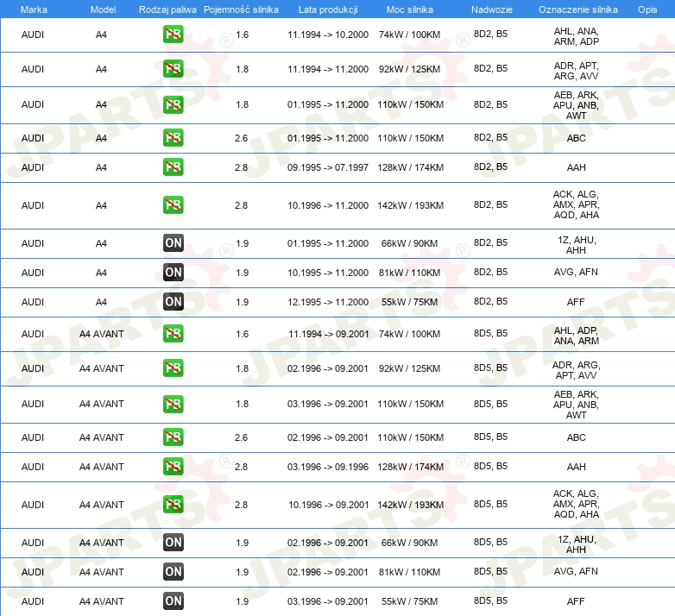This screenshot has width=675, height=616.
Task: Select date range 09.1995 -> 07.1997
Action: (328, 167)
